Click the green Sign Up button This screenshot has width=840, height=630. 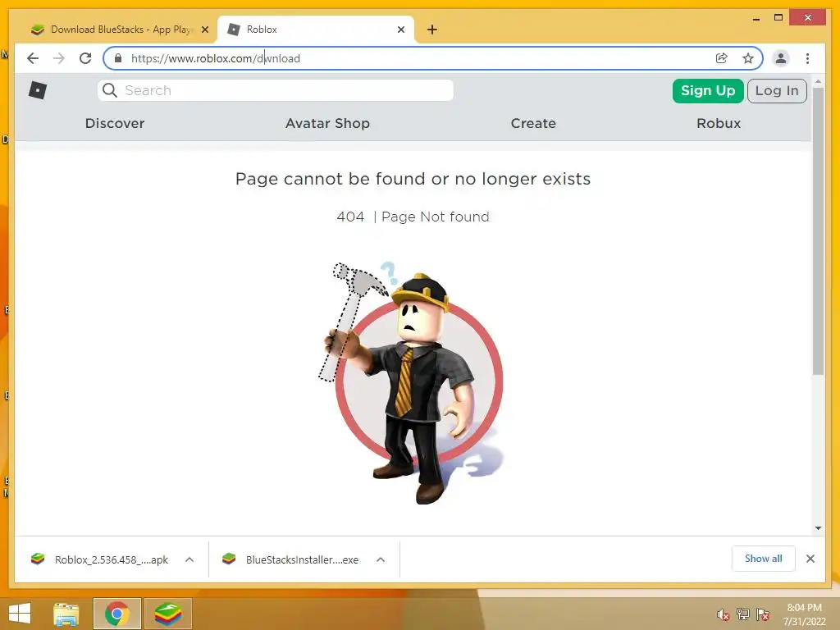click(x=708, y=90)
